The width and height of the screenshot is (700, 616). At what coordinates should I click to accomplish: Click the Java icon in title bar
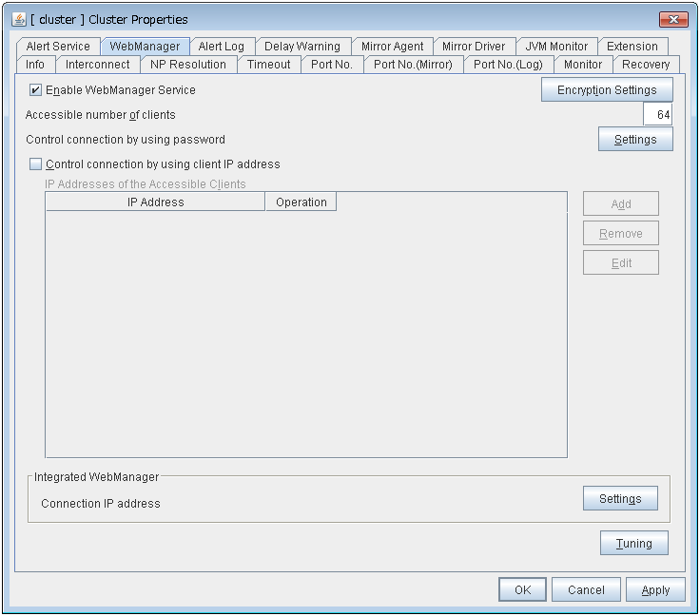tap(19, 19)
